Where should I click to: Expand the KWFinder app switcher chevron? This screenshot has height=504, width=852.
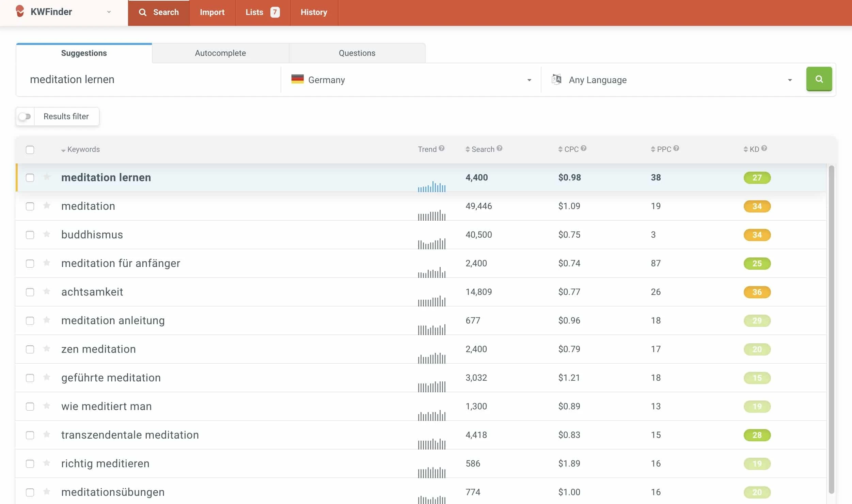click(x=109, y=12)
